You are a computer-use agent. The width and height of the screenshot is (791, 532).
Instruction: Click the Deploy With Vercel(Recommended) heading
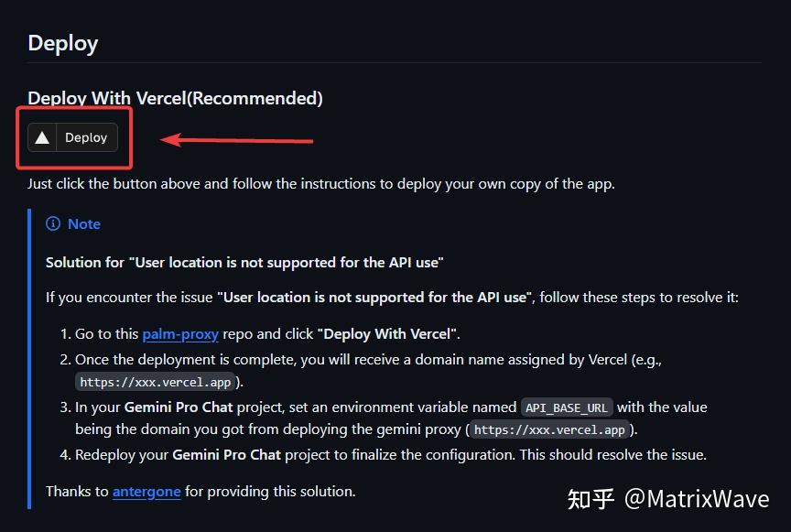tap(175, 98)
